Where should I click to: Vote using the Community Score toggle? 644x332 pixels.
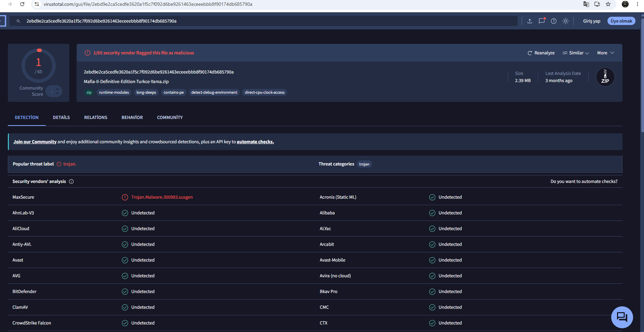54,91
